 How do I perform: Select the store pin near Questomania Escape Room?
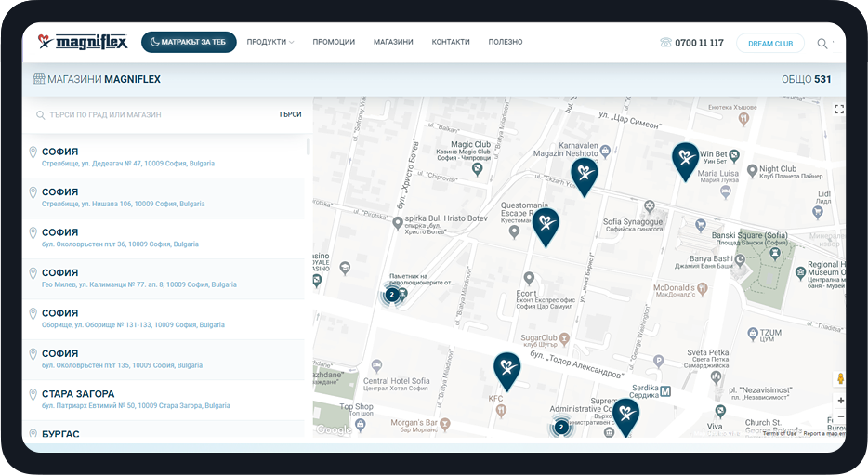[546, 225]
